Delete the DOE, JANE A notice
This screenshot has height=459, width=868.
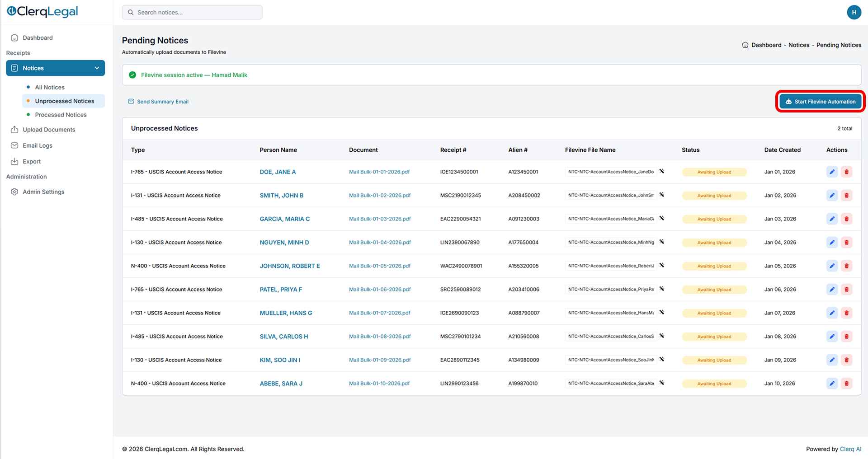(847, 172)
